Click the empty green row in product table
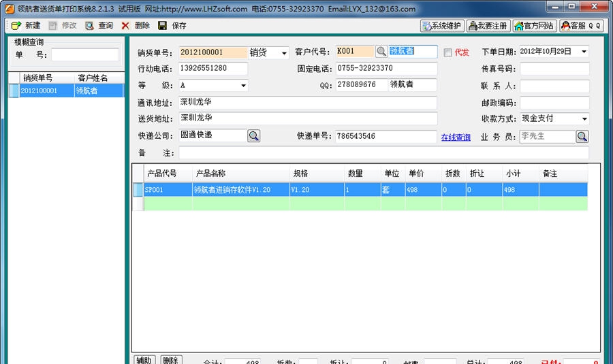 [366, 204]
